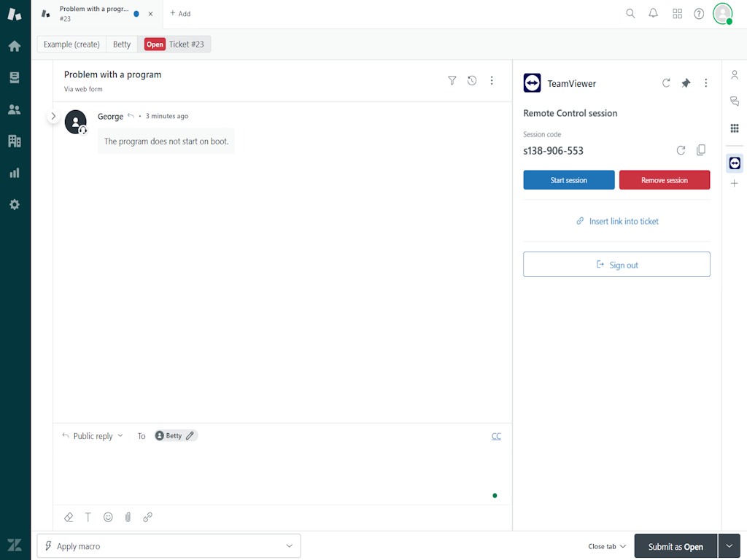
Task: Open the Admin settings gear
Action: (15, 205)
